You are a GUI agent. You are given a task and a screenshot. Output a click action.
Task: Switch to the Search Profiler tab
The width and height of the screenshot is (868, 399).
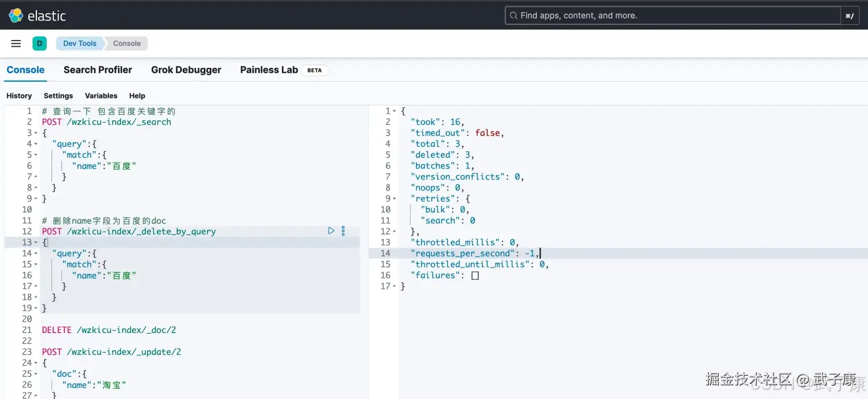pyautogui.click(x=98, y=69)
